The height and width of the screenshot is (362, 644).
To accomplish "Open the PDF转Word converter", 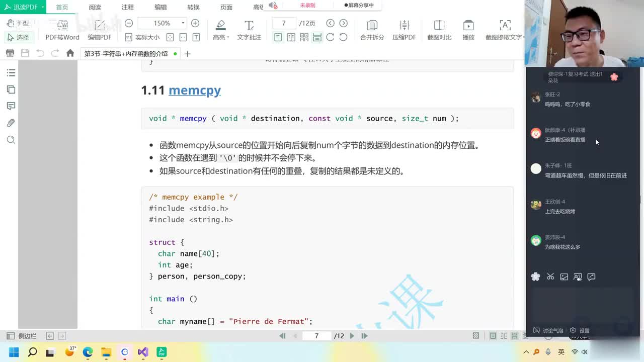I will (x=62, y=30).
